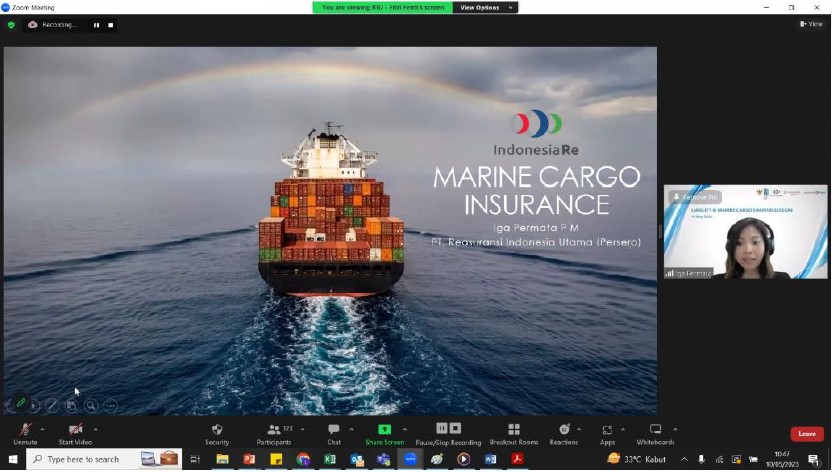Click the Zoom icon in the taskbar
The height and width of the screenshot is (472, 832).
coord(410,459)
